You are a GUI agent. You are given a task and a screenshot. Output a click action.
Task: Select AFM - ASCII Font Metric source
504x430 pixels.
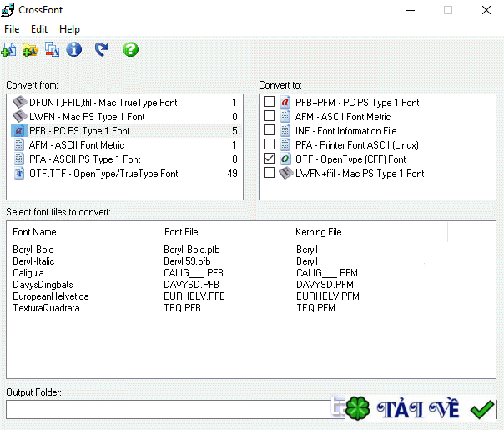[125, 144]
